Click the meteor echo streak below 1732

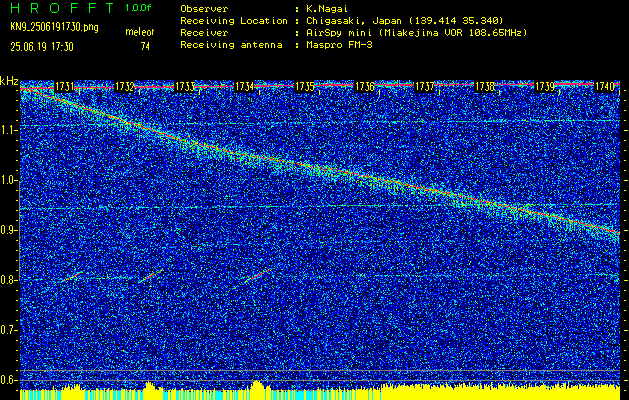[x=151, y=275]
